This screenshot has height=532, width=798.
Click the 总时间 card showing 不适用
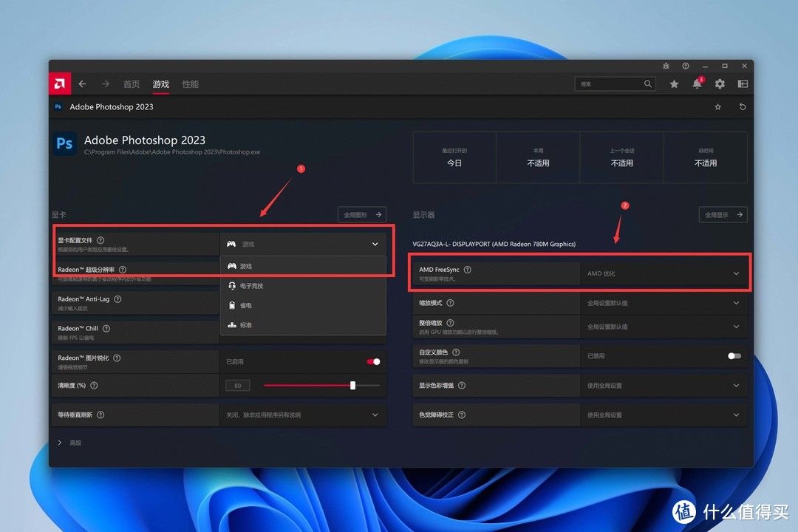point(706,157)
